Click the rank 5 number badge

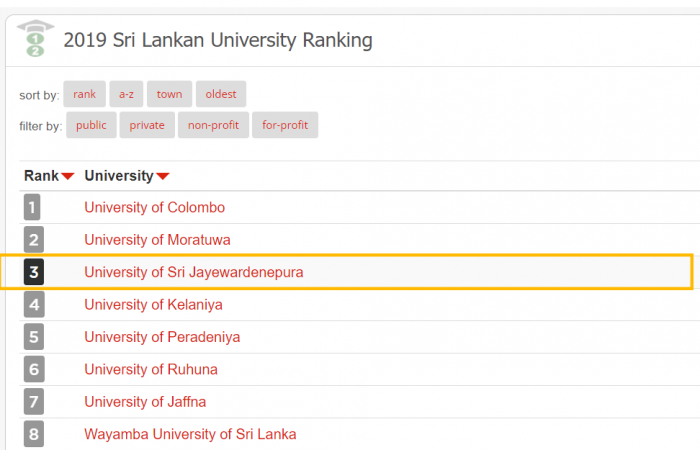tap(33, 337)
